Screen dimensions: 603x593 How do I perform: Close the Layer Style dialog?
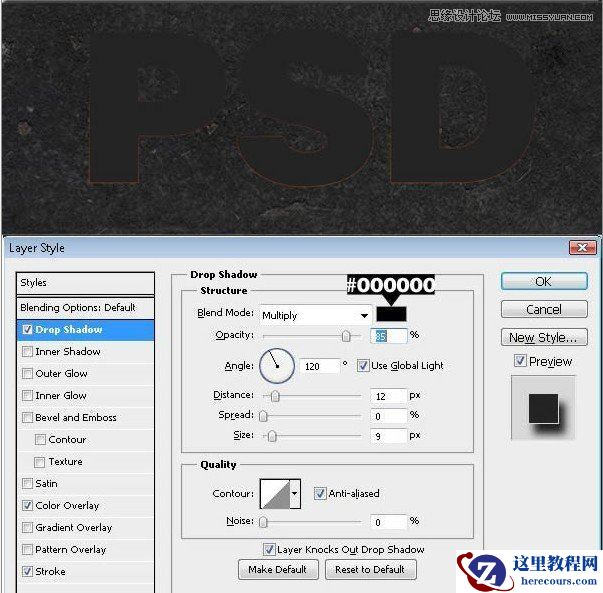click(x=583, y=248)
